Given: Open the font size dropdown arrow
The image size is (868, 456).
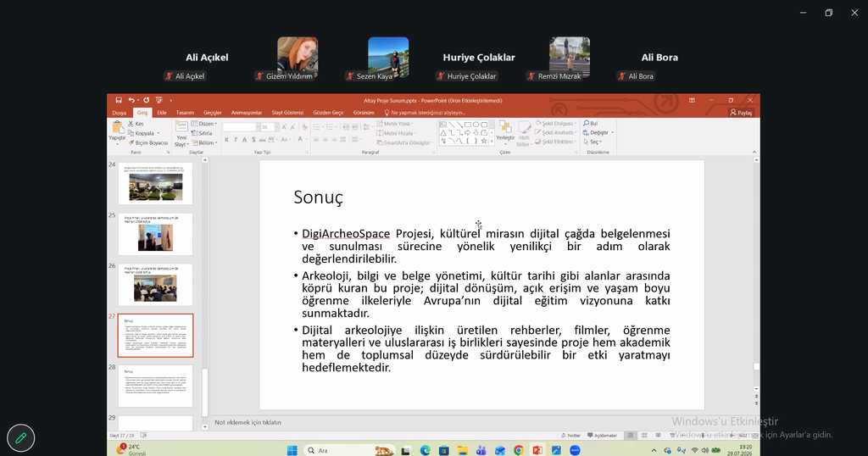Looking at the screenshot, I should click(276, 127).
